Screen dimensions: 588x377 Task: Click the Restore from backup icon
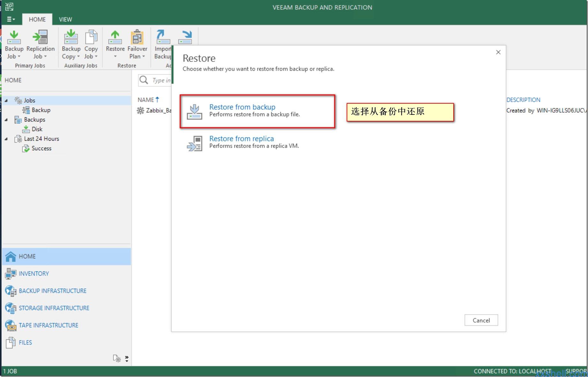point(194,112)
